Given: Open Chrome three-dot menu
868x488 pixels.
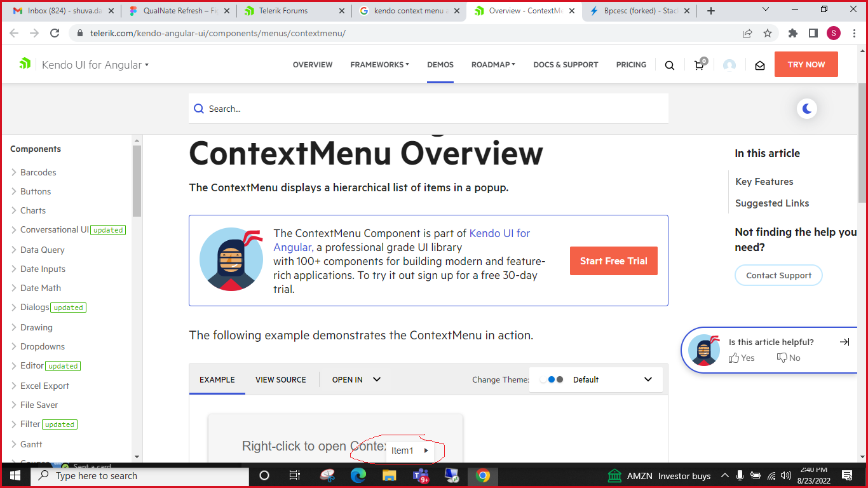Looking at the screenshot, I should pyautogui.click(x=854, y=33).
